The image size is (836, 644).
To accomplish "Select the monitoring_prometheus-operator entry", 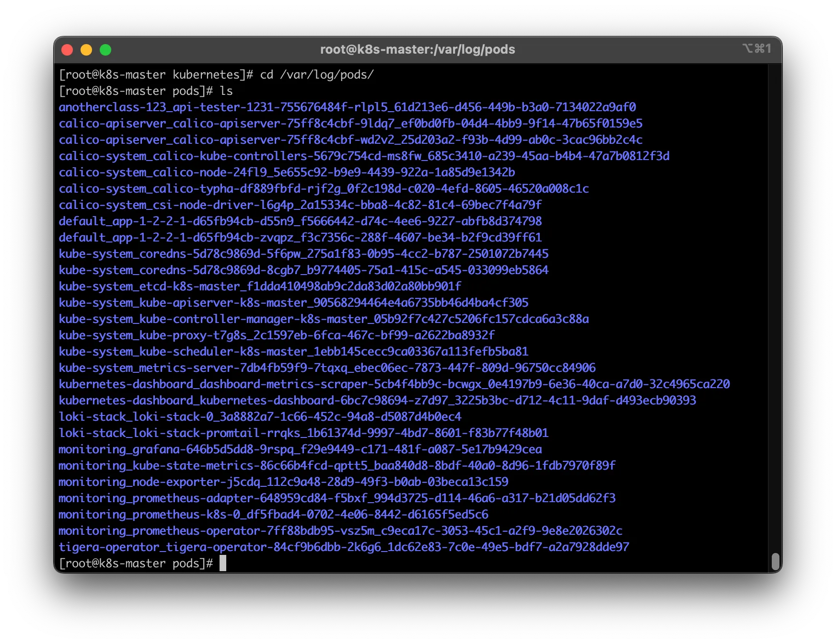I will click(x=341, y=531).
